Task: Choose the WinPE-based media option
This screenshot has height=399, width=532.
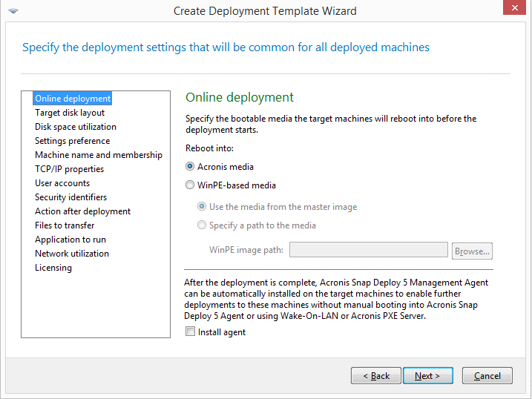Action: [x=190, y=185]
